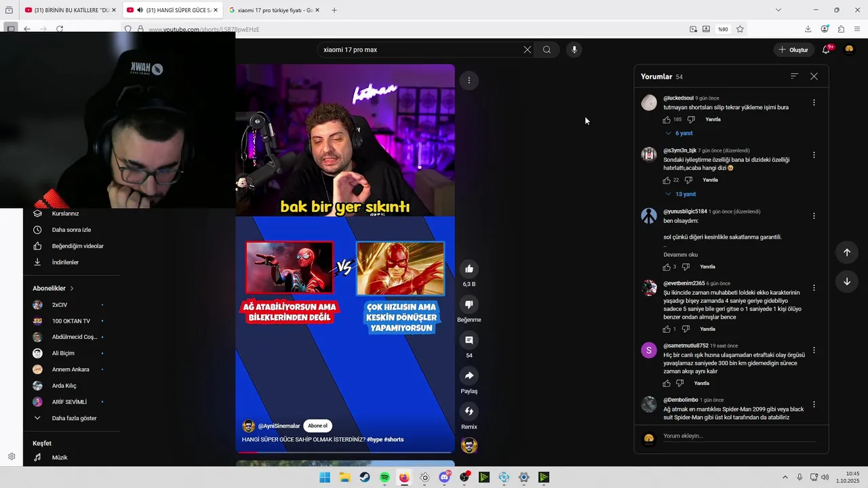
Task: Expand the 13 yanıt replies
Action: pos(680,195)
